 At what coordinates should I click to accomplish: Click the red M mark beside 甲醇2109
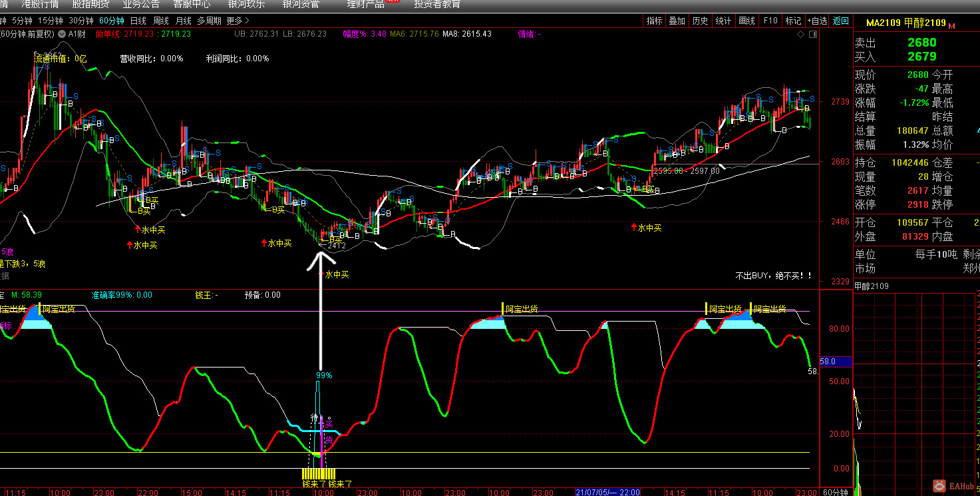952,26
